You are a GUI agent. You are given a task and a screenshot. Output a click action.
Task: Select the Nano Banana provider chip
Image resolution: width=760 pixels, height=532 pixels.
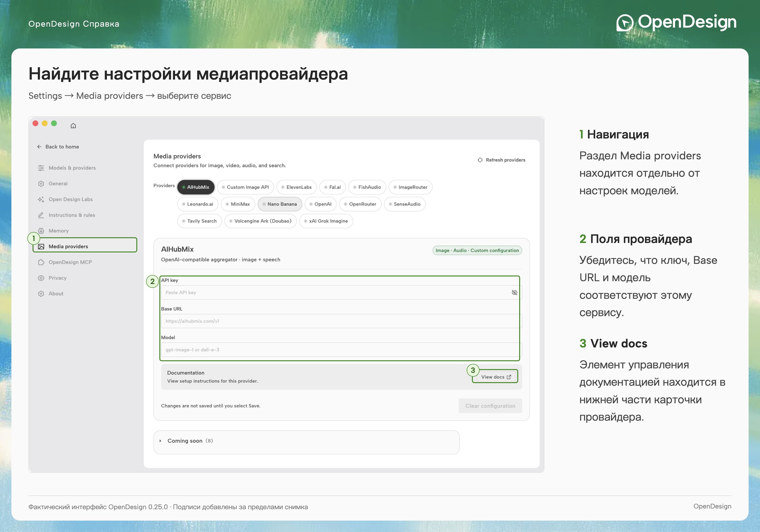(280, 204)
